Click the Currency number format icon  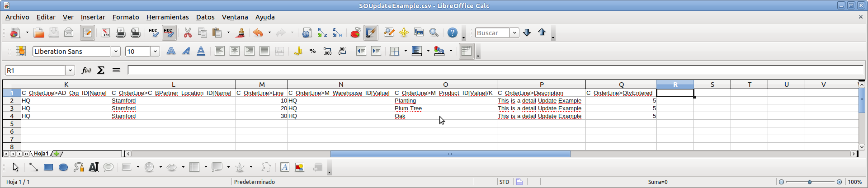297,51
